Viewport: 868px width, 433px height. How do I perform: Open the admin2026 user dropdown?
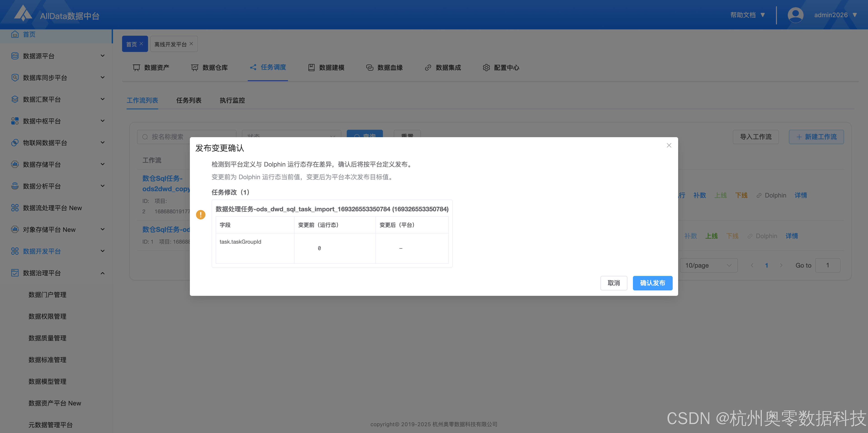pyautogui.click(x=835, y=15)
